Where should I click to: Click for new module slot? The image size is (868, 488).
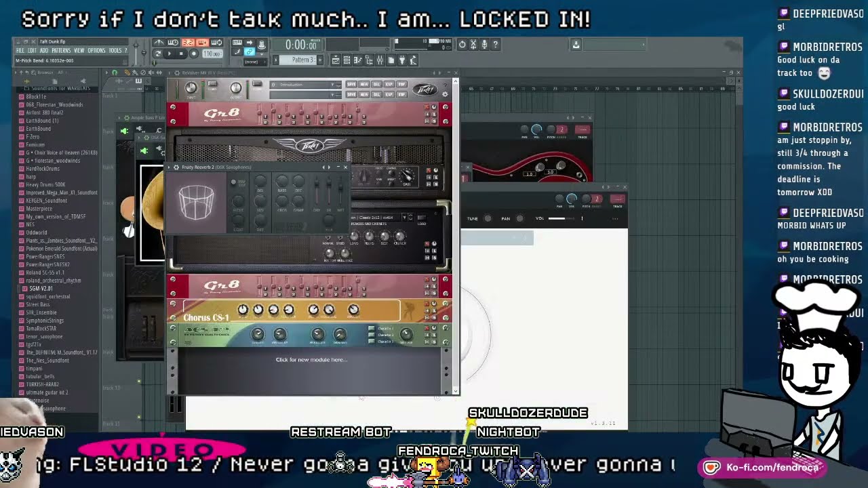tap(311, 360)
